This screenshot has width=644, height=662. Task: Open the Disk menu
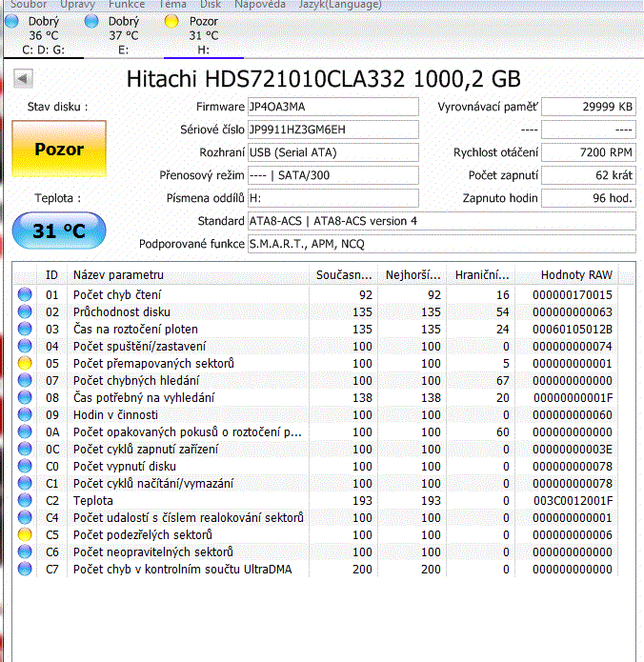(x=211, y=5)
